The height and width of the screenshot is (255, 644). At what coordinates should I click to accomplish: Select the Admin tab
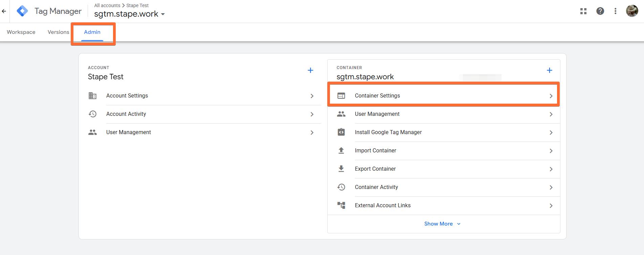[x=92, y=32]
